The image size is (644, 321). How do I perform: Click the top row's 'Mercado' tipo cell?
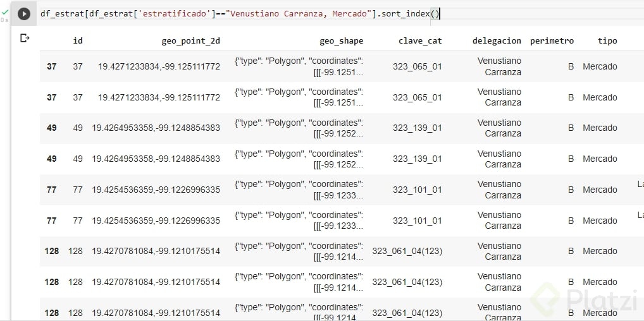[600, 66]
